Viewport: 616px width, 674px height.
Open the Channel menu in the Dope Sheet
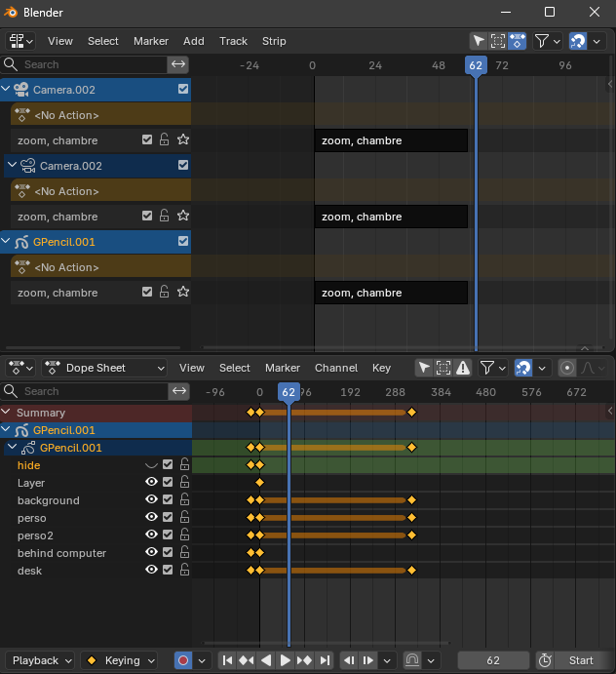336,368
